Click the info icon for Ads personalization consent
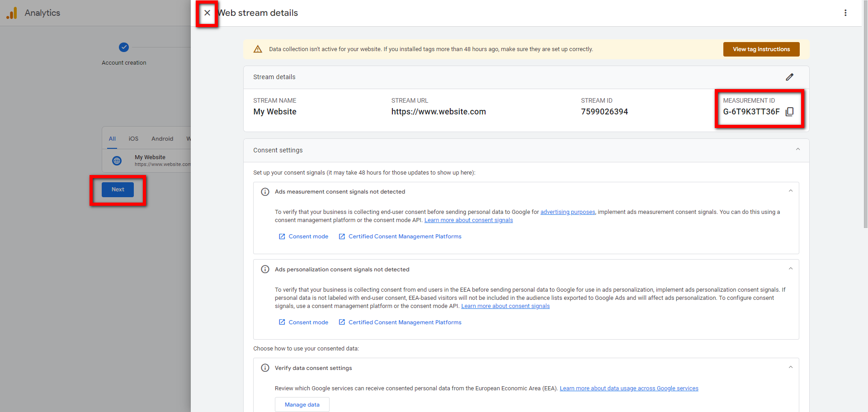This screenshot has width=868, height=412. [265, 269]
